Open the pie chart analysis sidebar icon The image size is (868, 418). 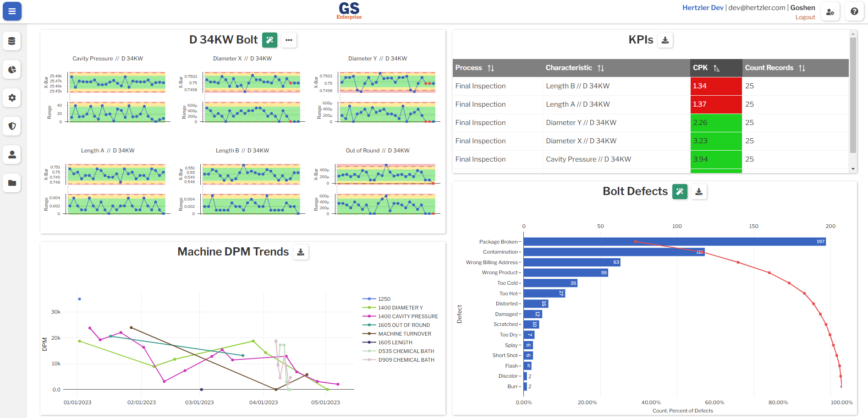click(12, 70)
